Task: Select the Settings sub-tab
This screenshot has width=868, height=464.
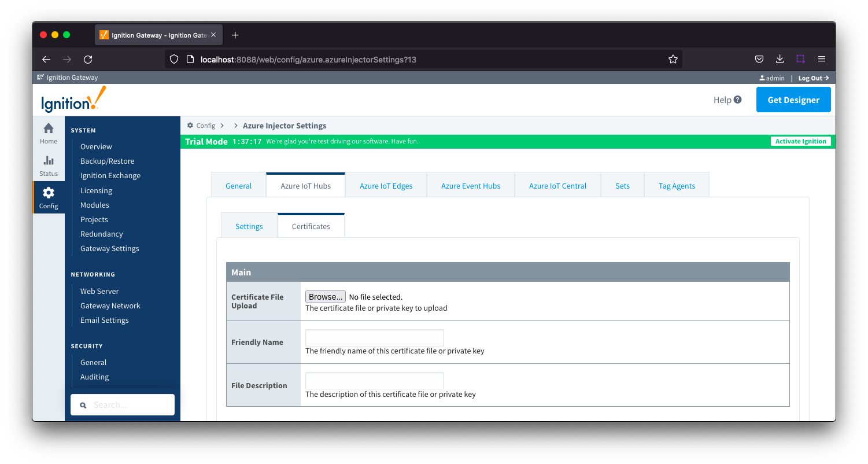Action: tap(249, 226)
